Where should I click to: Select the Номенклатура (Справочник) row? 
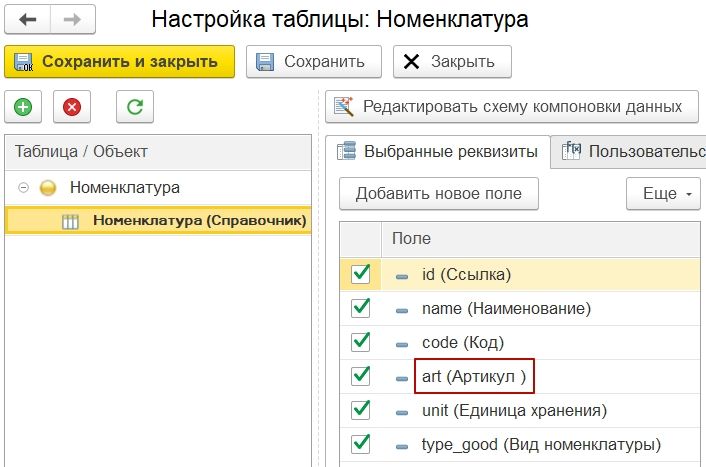pos(158,220)
